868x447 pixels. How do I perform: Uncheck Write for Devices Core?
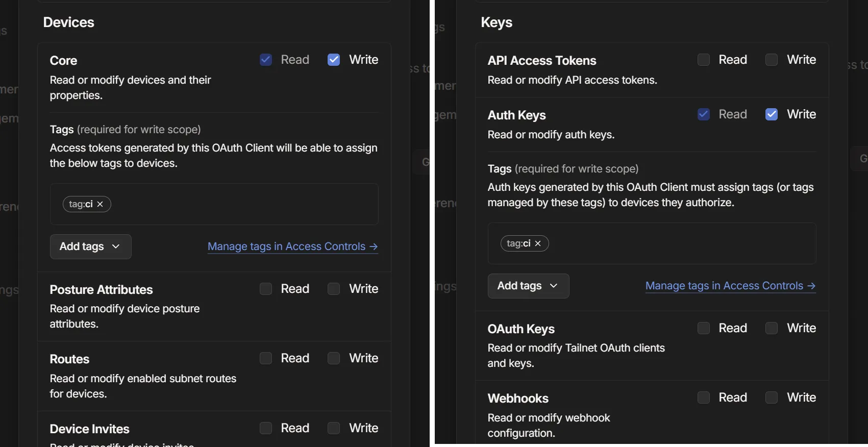334,60
